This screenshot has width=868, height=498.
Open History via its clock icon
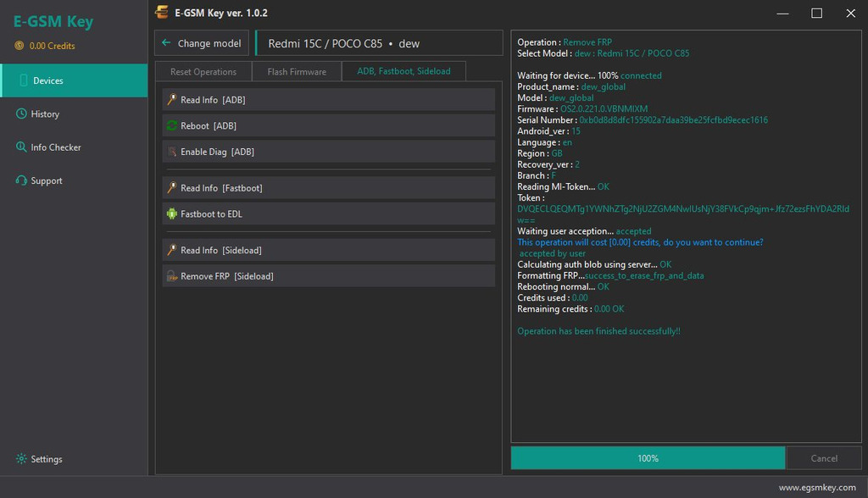[x=21, y=113]
